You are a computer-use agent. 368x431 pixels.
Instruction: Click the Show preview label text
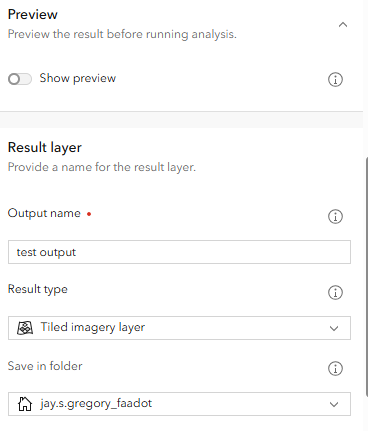click(78, 78)
